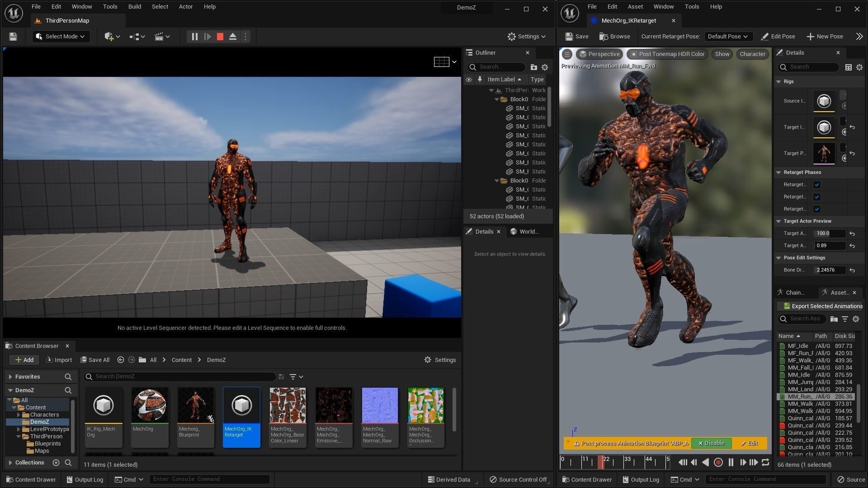Open the Output Log in level editor

pyautogui.click(x=85, y=480)
